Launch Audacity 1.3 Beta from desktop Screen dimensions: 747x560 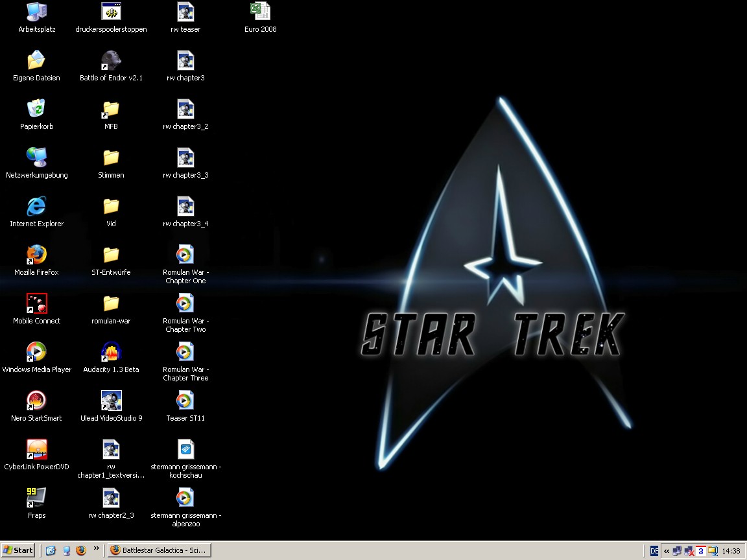click(x=111, y=352)
